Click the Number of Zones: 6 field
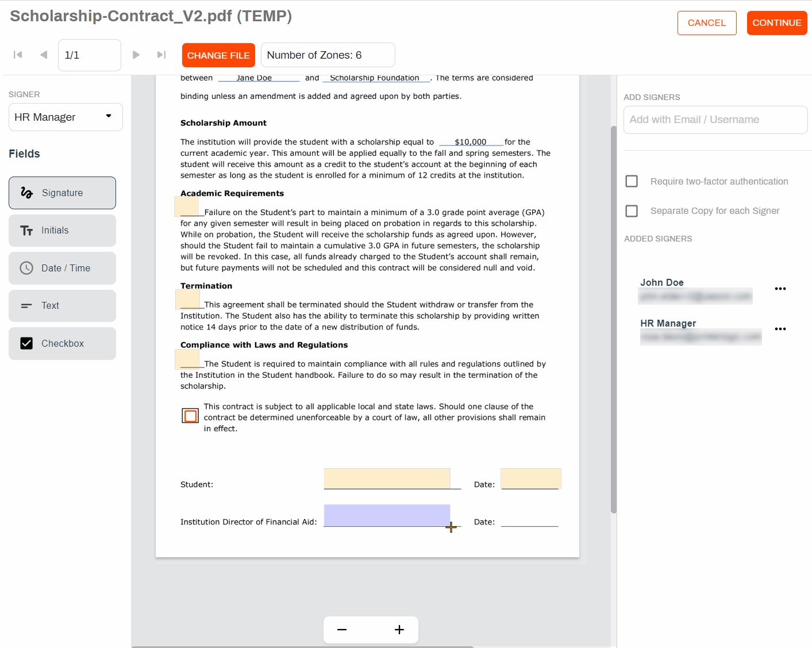This screenshot has width=812, height=648. point(328,55)
